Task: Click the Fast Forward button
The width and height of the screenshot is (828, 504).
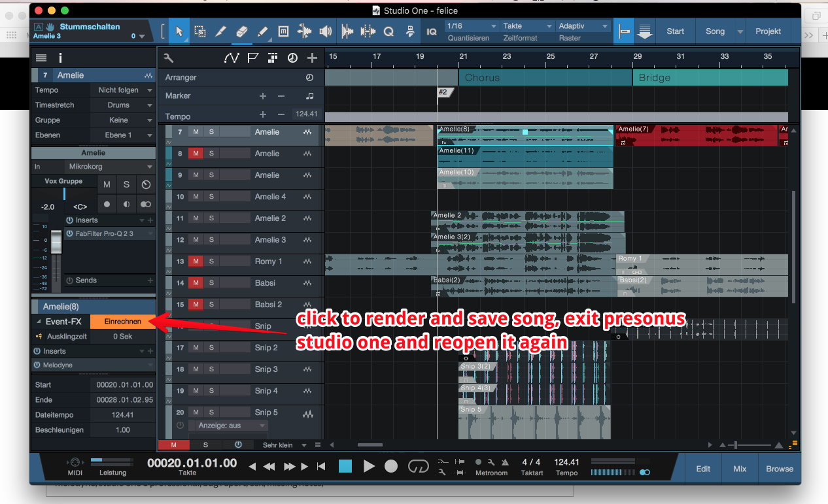Action: [289, 467]
